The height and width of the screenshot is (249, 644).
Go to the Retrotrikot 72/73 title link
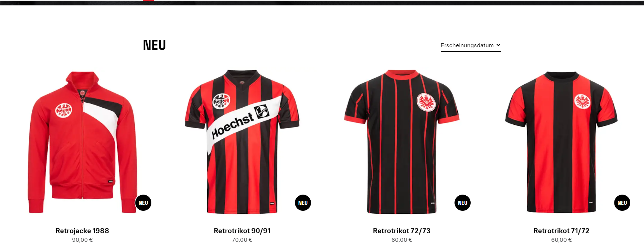(x=402, y=231)
